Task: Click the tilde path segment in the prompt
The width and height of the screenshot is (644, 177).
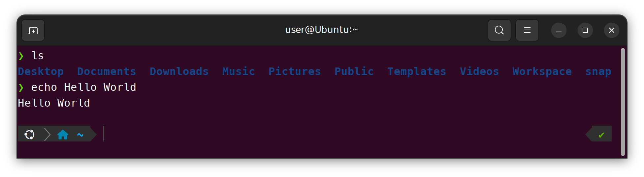Action: pos(80,135)
